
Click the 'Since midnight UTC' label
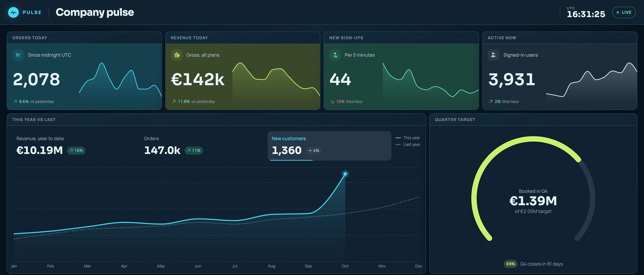pos(49,55)
